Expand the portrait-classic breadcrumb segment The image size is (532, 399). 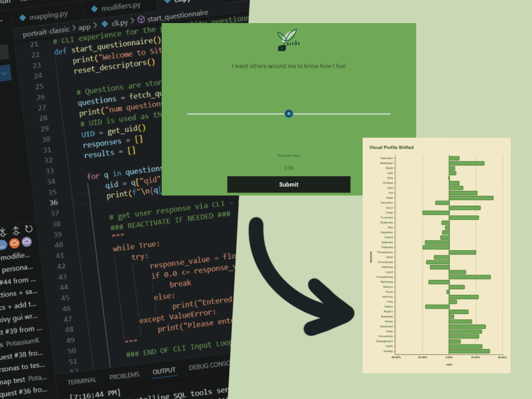pyautogui.click(x=47, y=32)
